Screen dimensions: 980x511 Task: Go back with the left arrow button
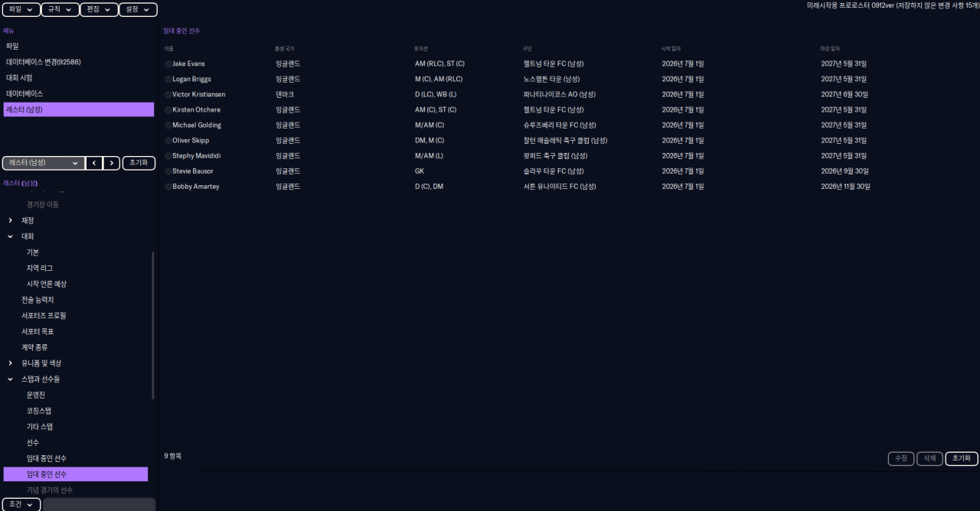tap(94, 163)
